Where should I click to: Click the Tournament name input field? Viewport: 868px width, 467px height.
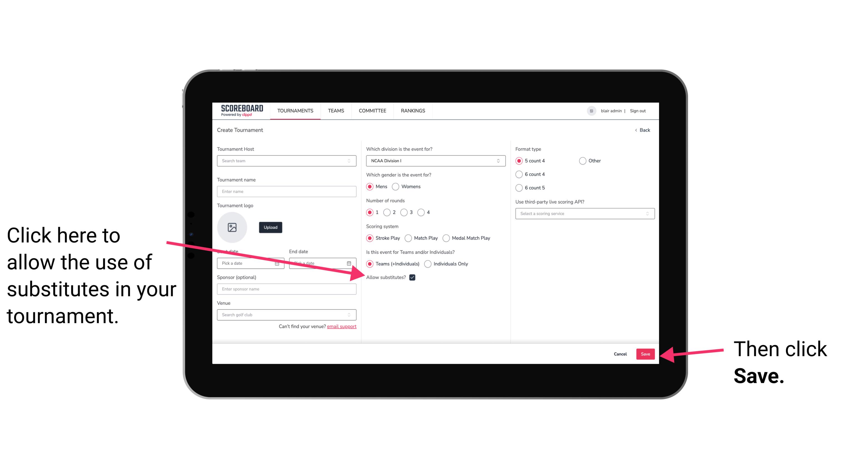(x=287, y=191)
